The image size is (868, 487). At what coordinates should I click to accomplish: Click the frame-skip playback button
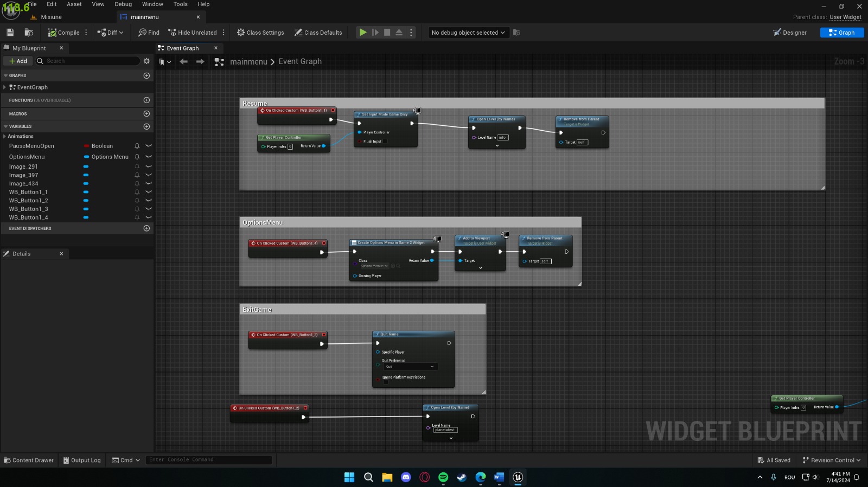(375, 33)
